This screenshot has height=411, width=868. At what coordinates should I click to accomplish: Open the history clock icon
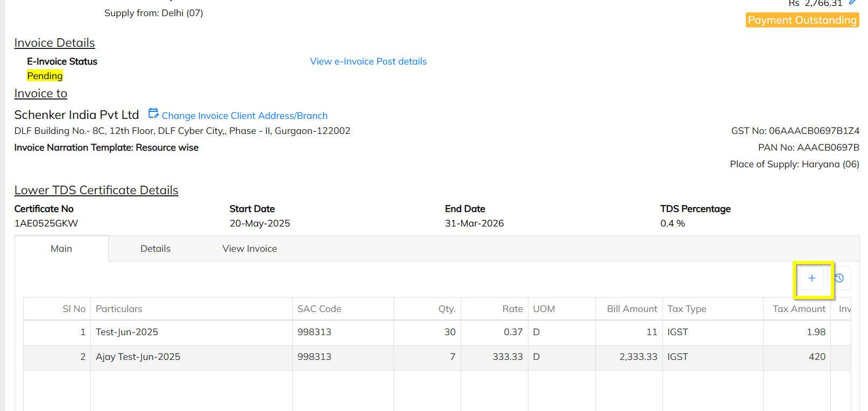tap(839, 278)
